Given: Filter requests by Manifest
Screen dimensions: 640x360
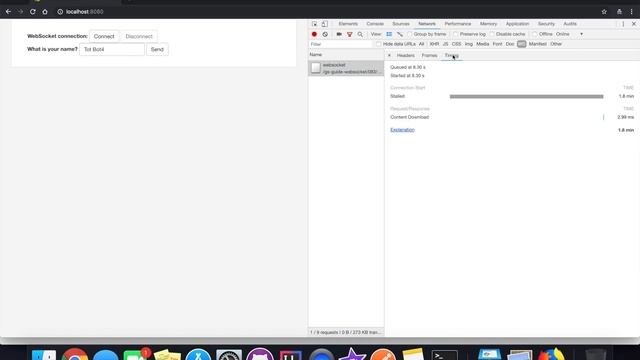Looking at the screenshot, I should [538, 44].
